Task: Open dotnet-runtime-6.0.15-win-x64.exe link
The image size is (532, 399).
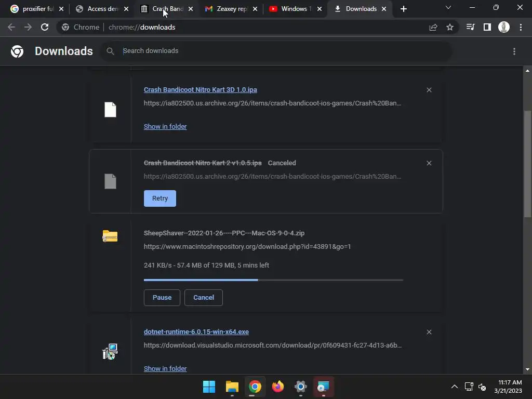Action: [x=196, y=332]
